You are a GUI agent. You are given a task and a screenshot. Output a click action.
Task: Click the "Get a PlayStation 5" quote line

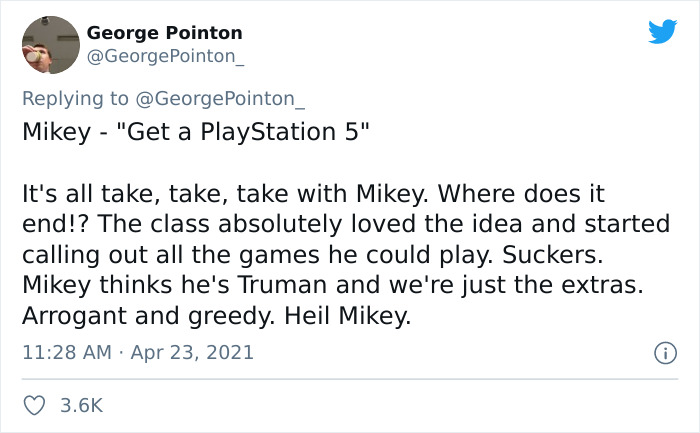point(238,134)
